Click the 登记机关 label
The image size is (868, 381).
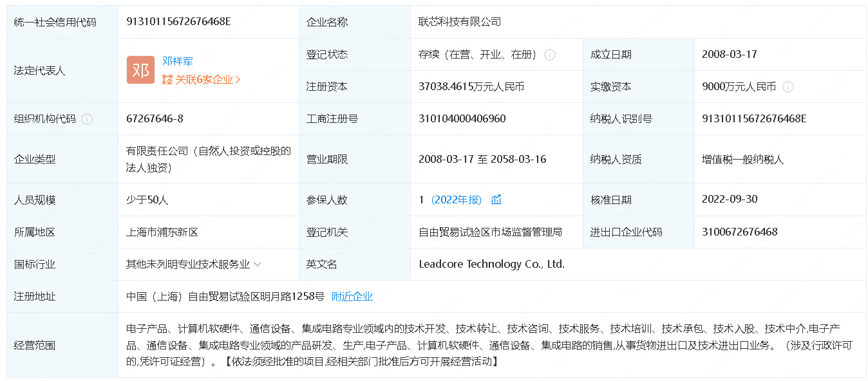(x=327, y=232)
